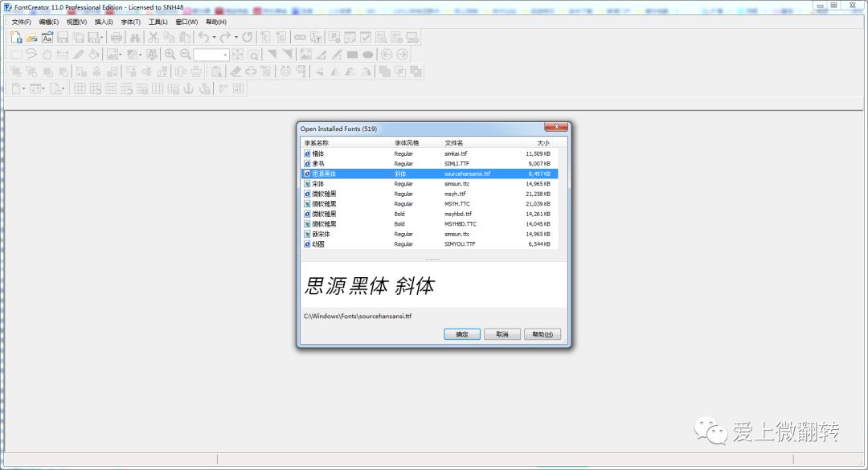868x470 pixels.
Task: Select the 思源黑体 sourcehansansi.ttf row
Action: click(429, 174)
